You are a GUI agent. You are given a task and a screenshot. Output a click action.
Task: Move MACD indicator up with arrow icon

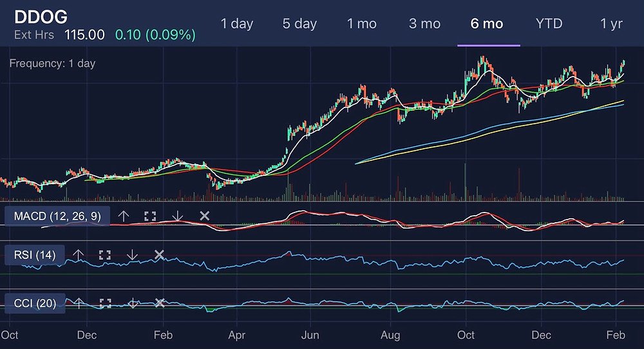point(124,216)
